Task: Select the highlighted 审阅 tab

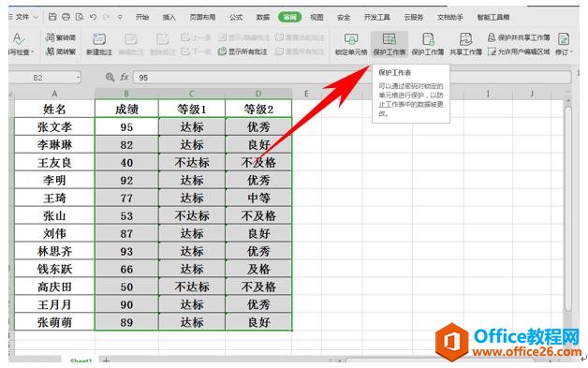Action: click(x=289, y=17)
